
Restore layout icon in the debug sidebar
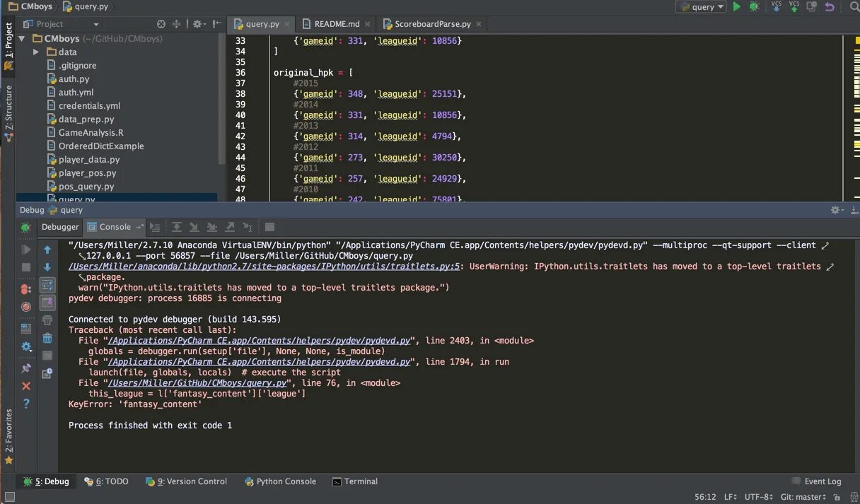coord(26,329)
